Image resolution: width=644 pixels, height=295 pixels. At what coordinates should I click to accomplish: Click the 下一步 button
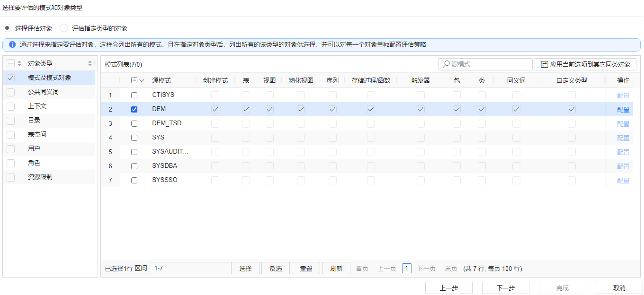pos(506,288)
